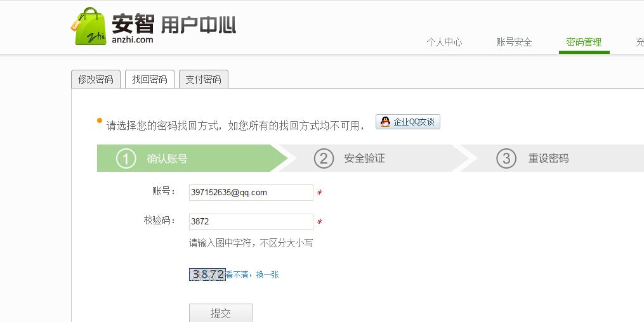Click the 看不清，换一张 refresh link

click(253, 275)
